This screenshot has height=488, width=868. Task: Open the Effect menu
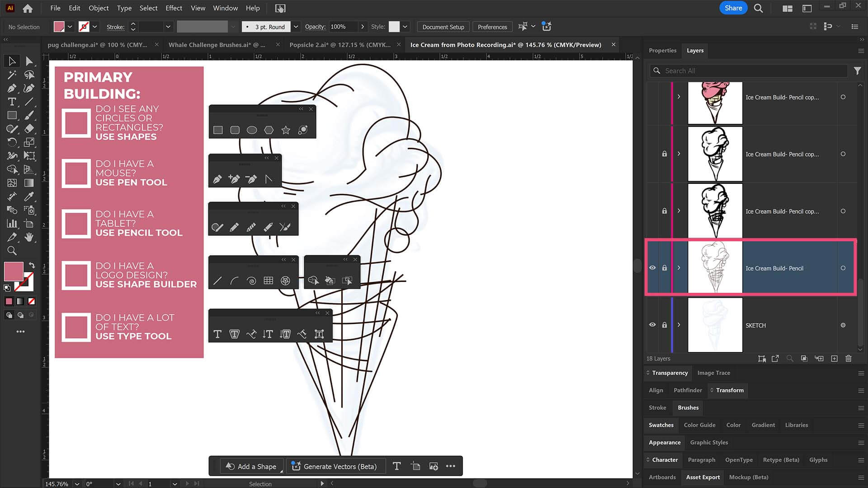click(x=174, y=8)
